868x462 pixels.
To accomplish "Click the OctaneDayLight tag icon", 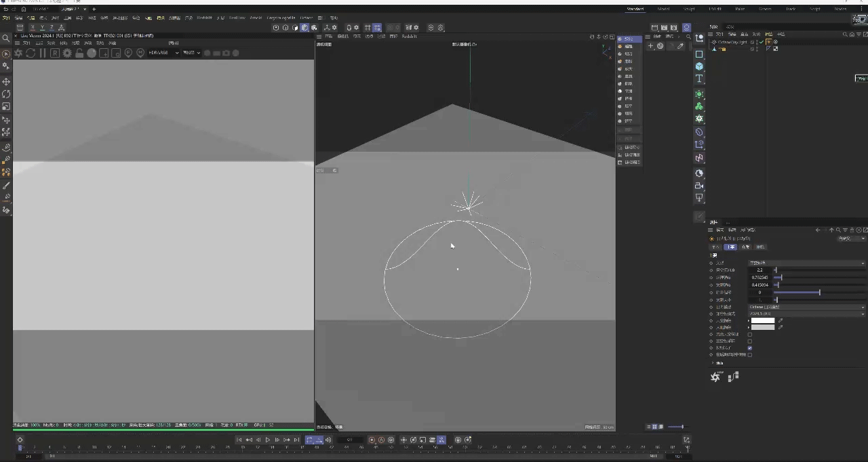I will point(768,42).
